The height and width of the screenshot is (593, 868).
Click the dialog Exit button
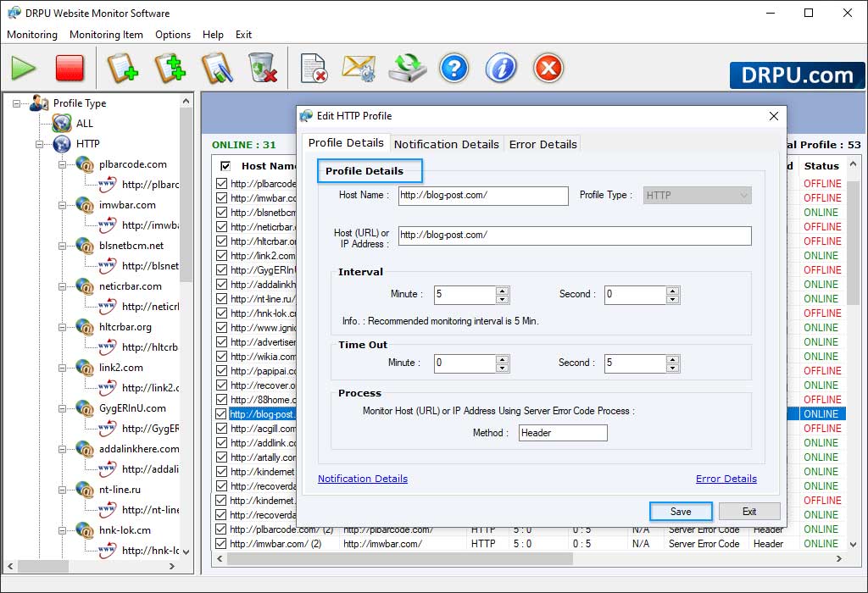(x=749, y=512)
